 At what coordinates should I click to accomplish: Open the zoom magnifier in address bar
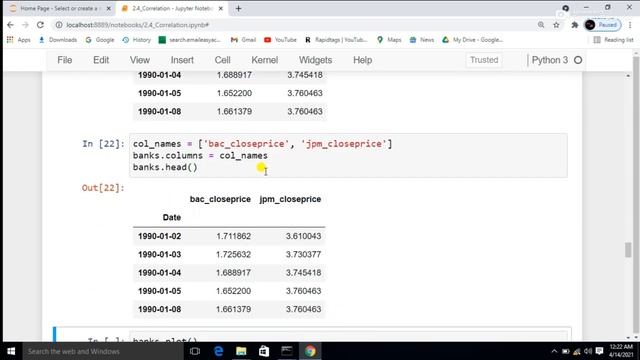(x=541, y=25)
